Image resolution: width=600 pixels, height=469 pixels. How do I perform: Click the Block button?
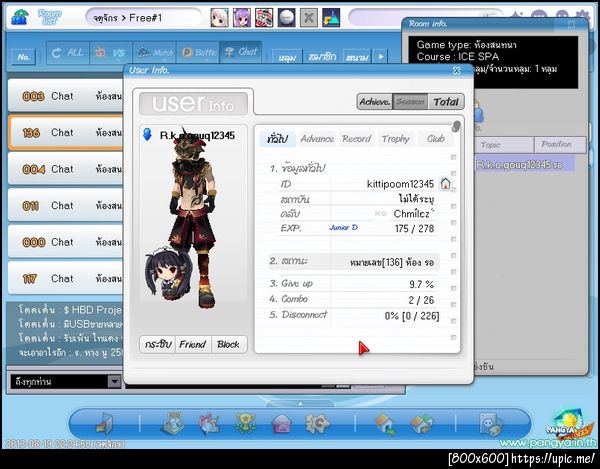coord(228,344)
